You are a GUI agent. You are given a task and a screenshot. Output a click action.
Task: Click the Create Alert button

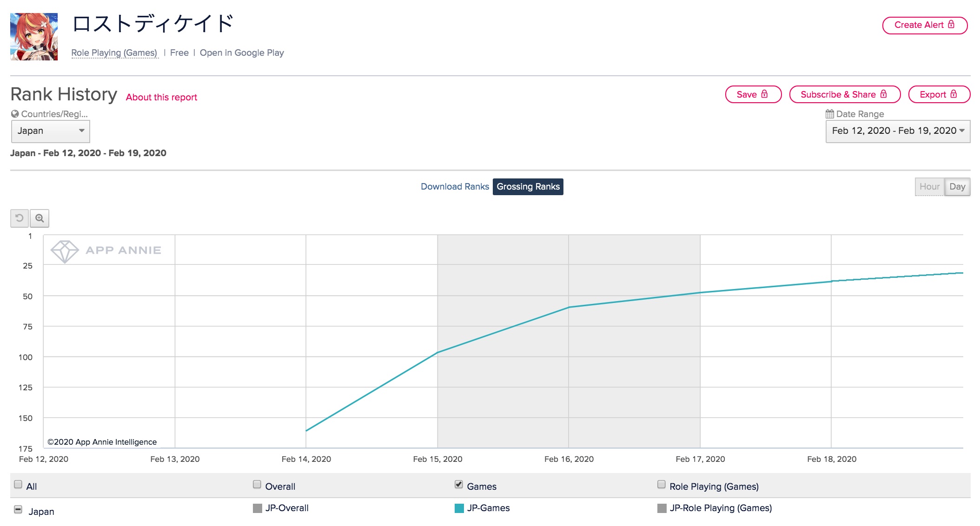click(x=925, y=25)
